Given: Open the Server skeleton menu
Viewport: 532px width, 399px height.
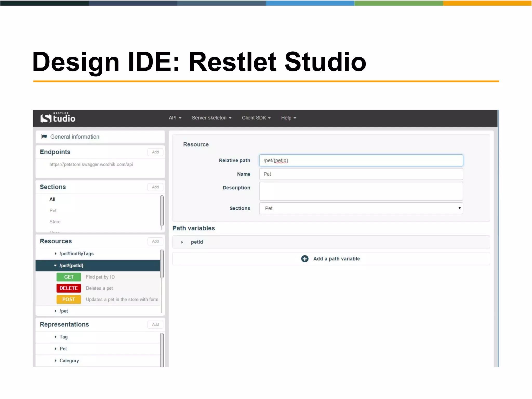Looking at the screenshot, I should coord(211,118).
